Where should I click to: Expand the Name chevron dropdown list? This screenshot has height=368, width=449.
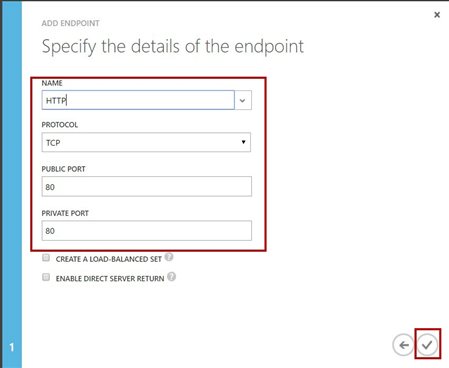(243, 100)
